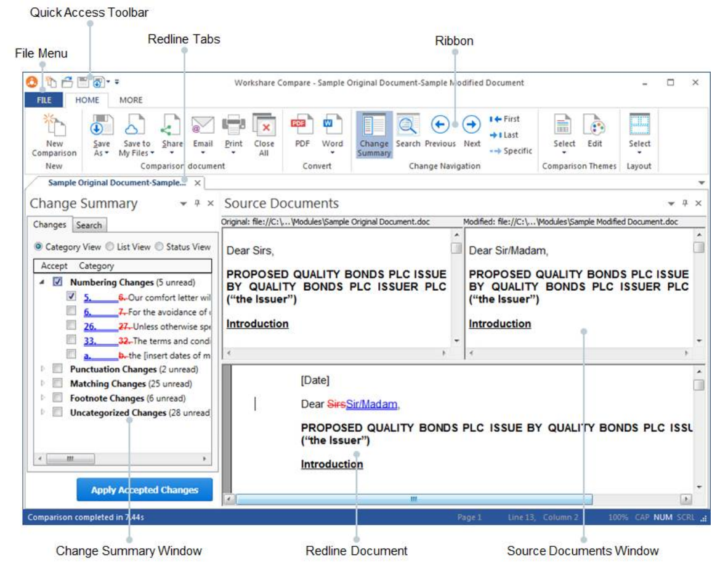Click the Sir/Madam inserted text in redline
The height and width of the screenshot is (574, 728).
click(371, 404)
